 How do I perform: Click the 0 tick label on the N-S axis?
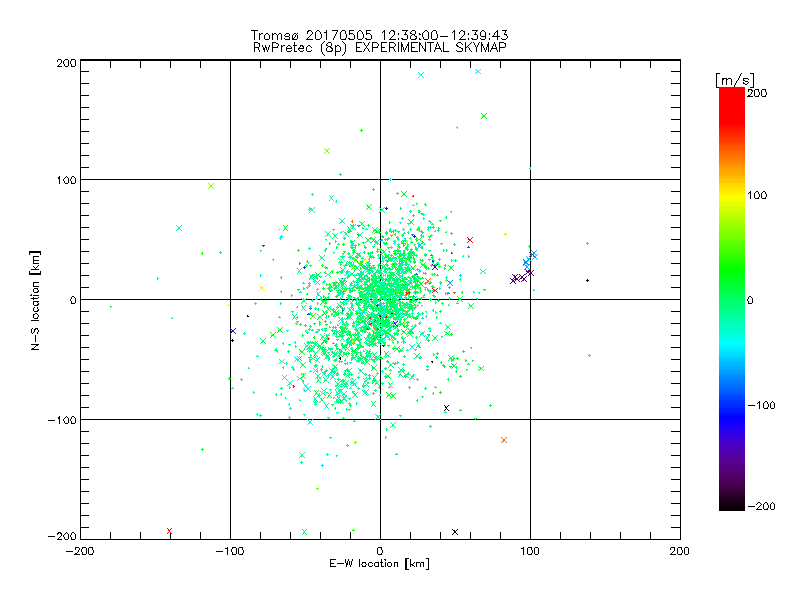(73, 300)
